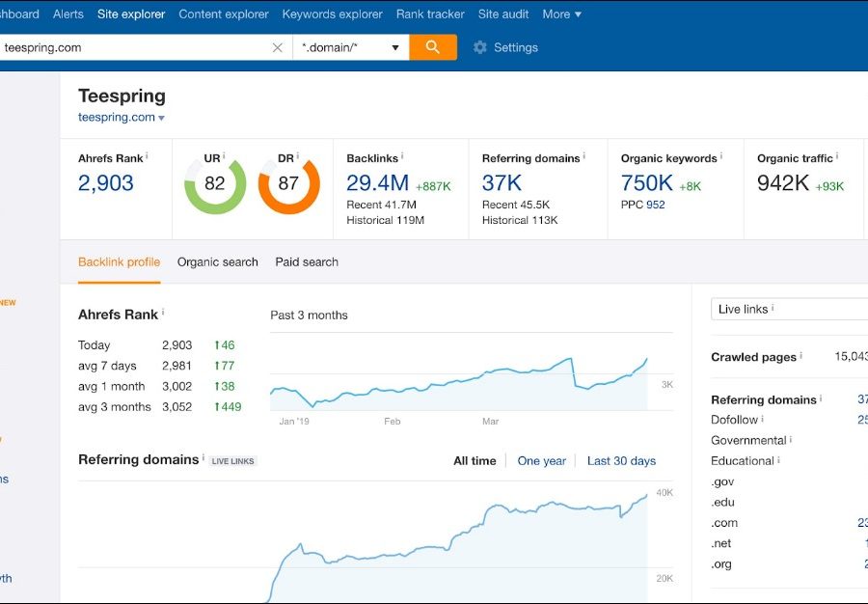Expand the teespring.com URL dropdown arrow

(161, 118)
